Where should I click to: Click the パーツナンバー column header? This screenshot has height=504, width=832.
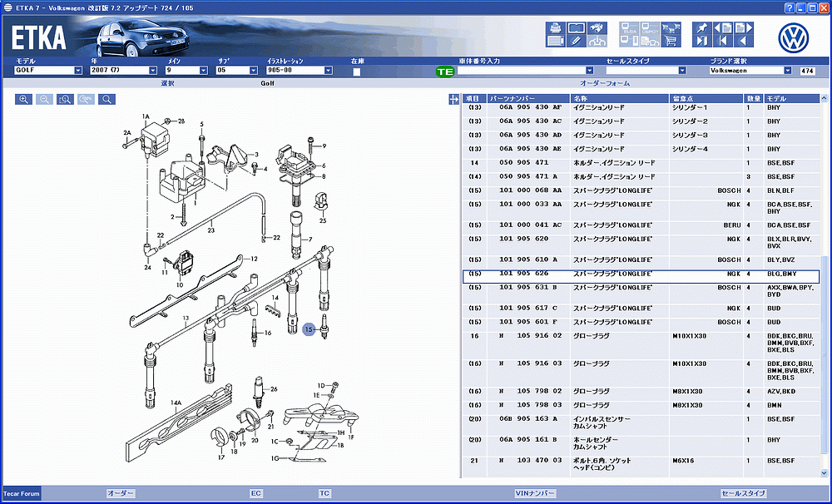[528, 99]
